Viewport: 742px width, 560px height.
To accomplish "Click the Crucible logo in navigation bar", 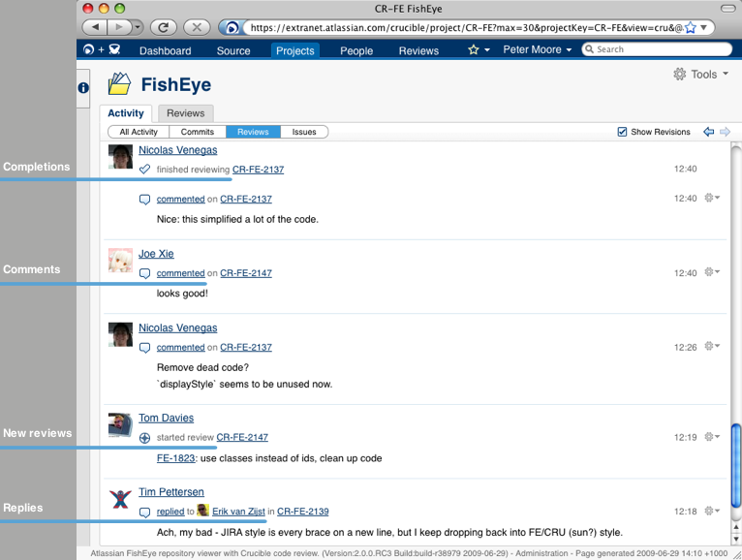I will (x=114, y=49).
